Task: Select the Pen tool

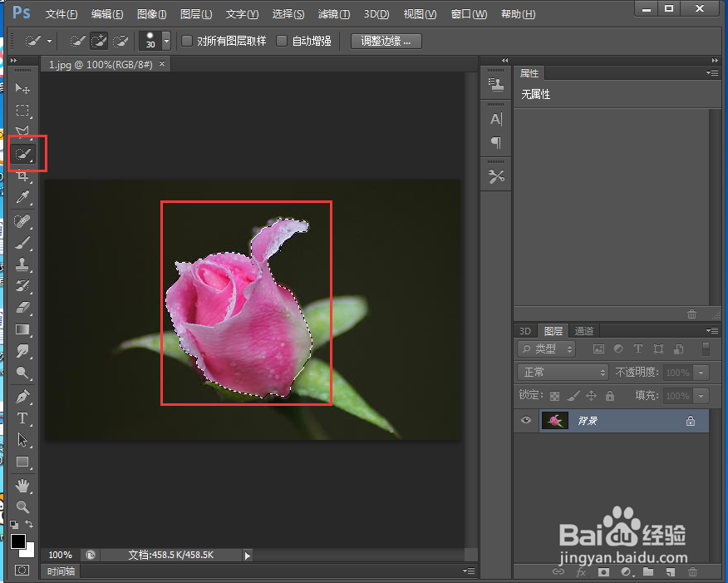Action: tap(23, 396)
